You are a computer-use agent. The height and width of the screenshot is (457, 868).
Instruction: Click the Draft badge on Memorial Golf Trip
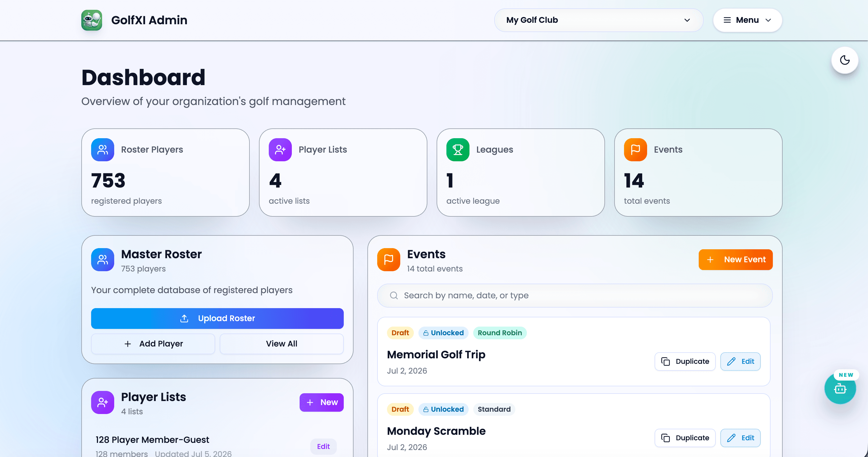400,333
